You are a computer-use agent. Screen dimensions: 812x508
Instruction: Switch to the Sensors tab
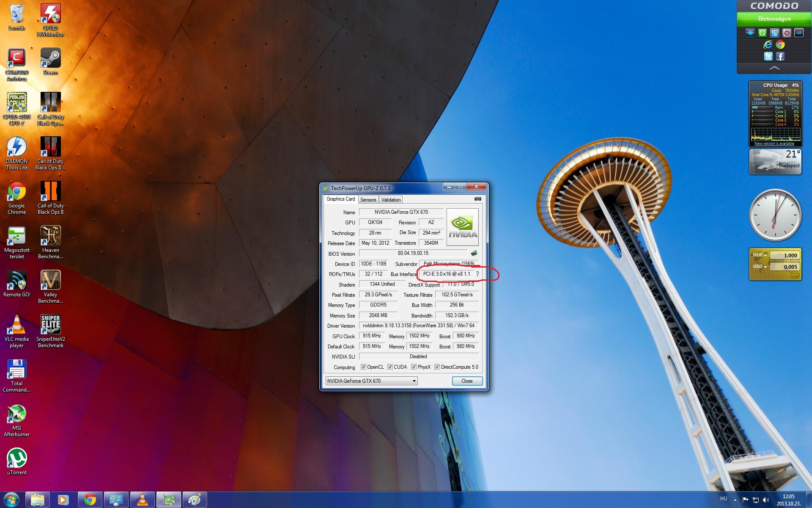(368, 200)
